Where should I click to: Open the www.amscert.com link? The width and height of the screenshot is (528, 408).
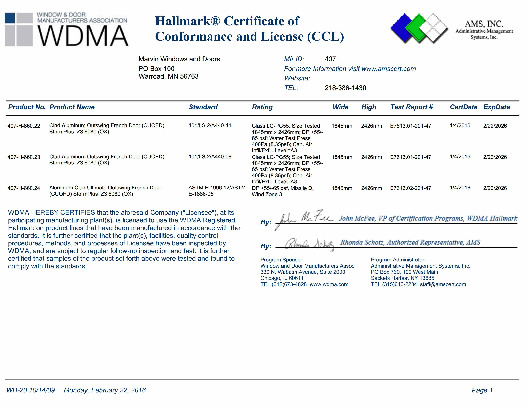389,69
